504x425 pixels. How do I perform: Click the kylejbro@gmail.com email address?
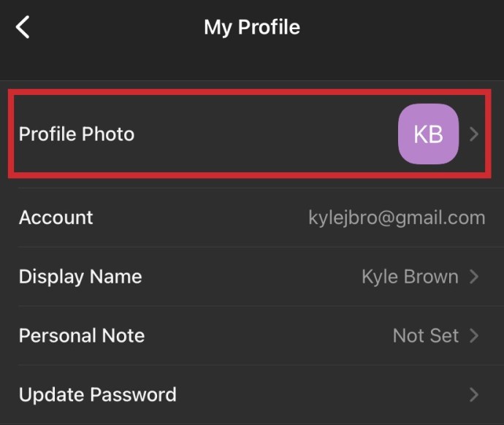point(397,218)
